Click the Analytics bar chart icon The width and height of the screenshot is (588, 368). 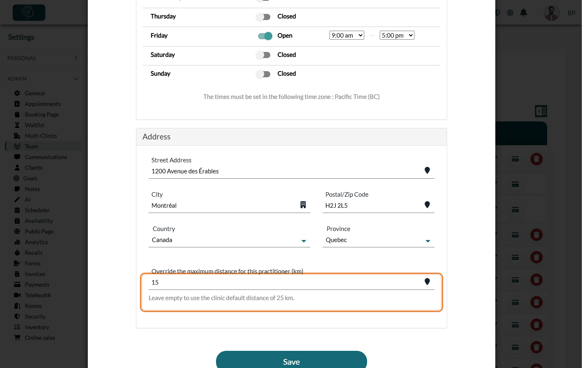[x=17, y=242]
